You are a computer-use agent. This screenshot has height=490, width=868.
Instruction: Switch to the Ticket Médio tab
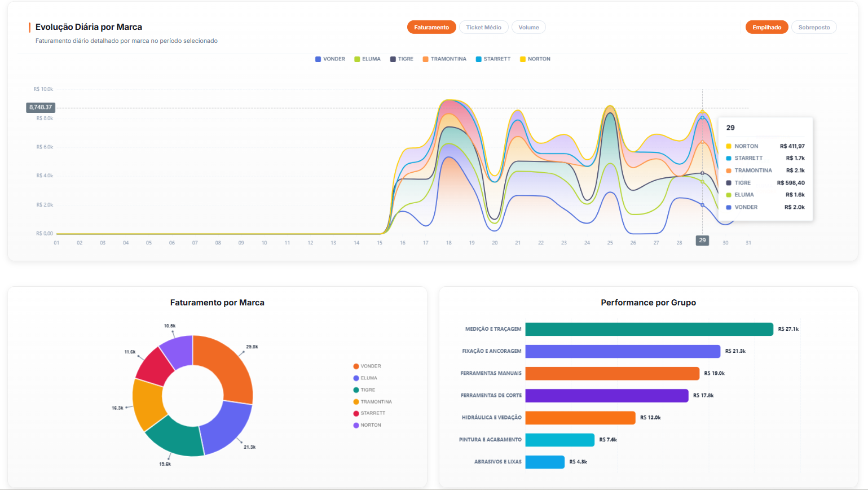click(x=484, y=27)
